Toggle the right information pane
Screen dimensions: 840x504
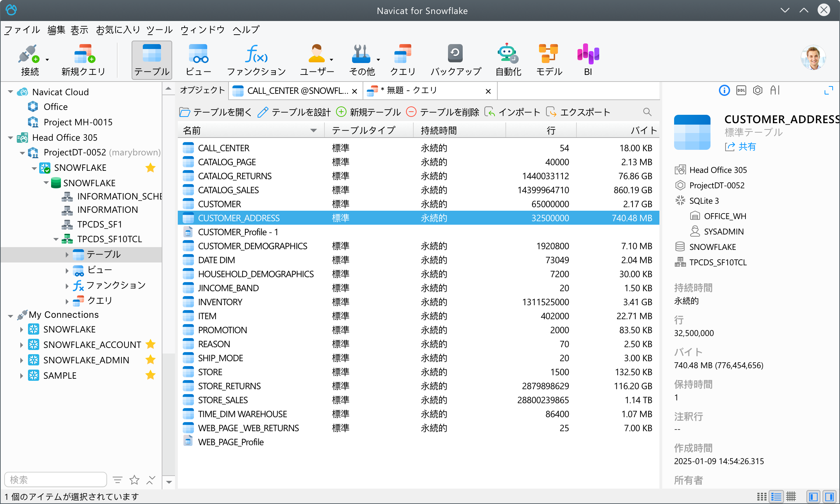[829, 497]
